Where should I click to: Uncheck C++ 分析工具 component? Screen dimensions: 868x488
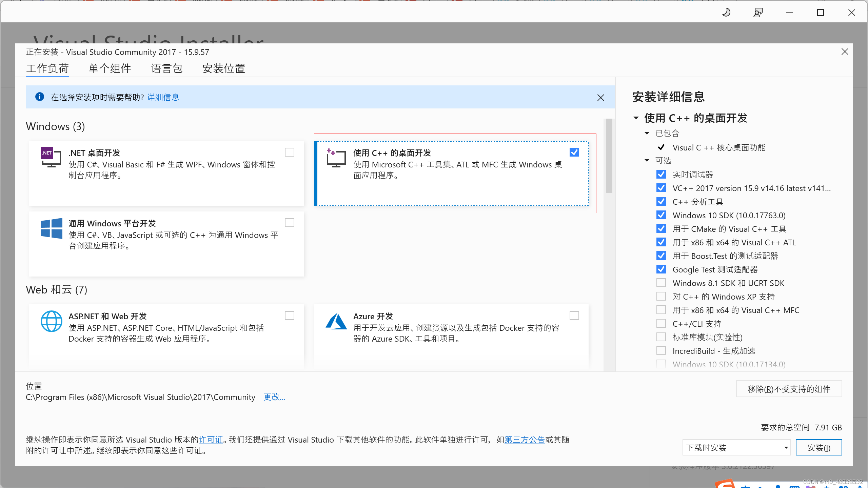661,201
